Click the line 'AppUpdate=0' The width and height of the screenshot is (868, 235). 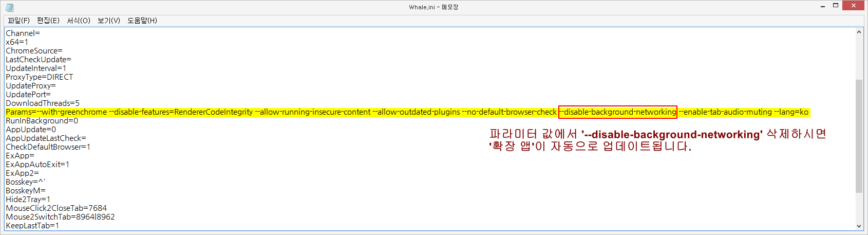31,130
